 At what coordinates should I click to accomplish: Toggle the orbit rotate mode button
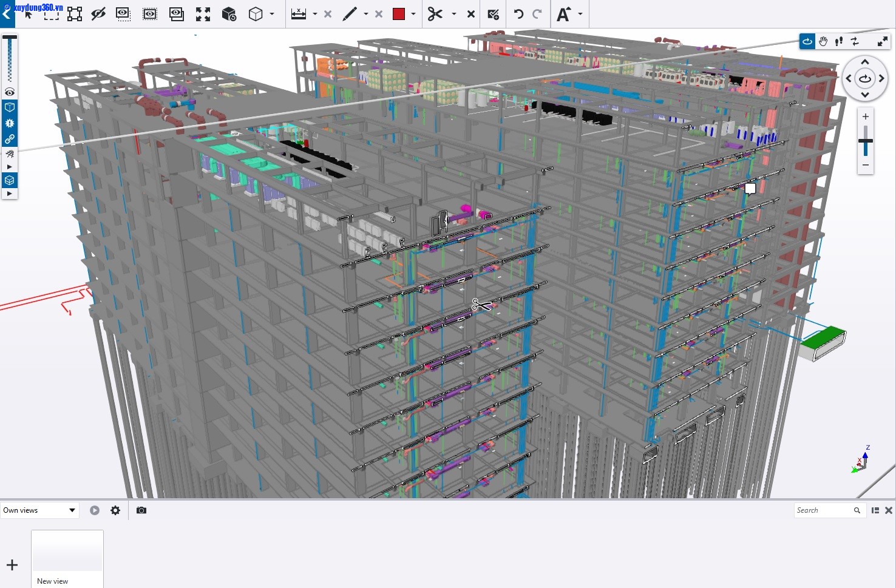(x=807, y=41)
